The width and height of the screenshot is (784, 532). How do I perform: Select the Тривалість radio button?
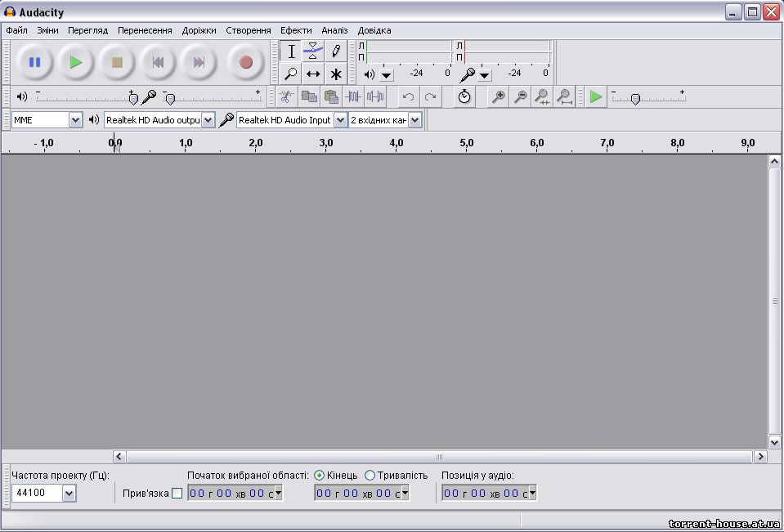(x=370, y=475)
